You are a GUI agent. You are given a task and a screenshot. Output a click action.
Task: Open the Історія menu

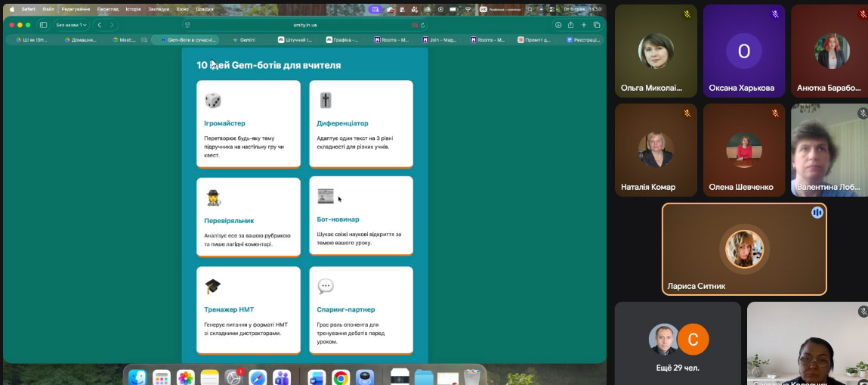(133, 9)
